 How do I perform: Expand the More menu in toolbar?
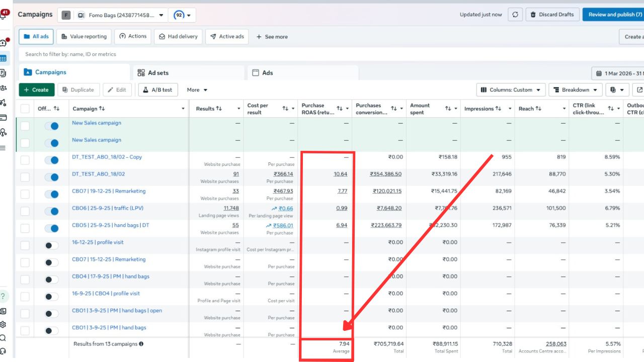pos(197,90)
